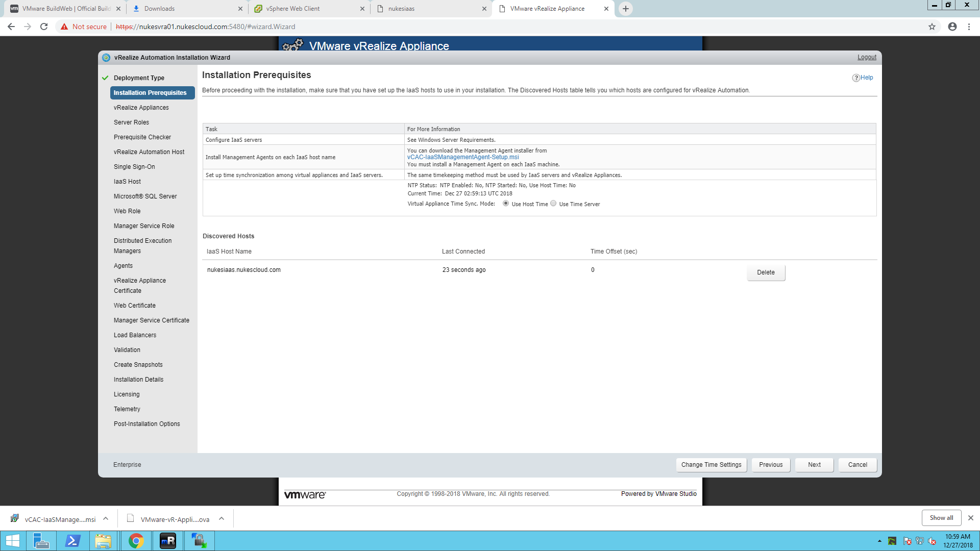Click the Next button
This screenshot has height=551, width=980.
[814, 465]
